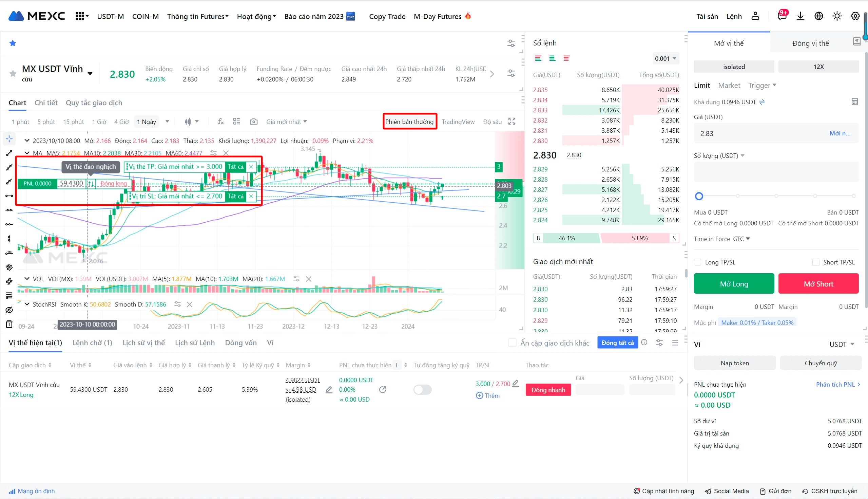
Task: Open the 0.001 order book precision dropdown
Action: [x=665, y=59]
